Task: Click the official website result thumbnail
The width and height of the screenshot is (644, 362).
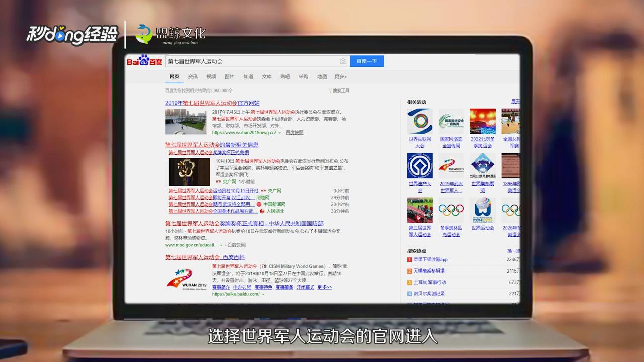Action: 186,121
